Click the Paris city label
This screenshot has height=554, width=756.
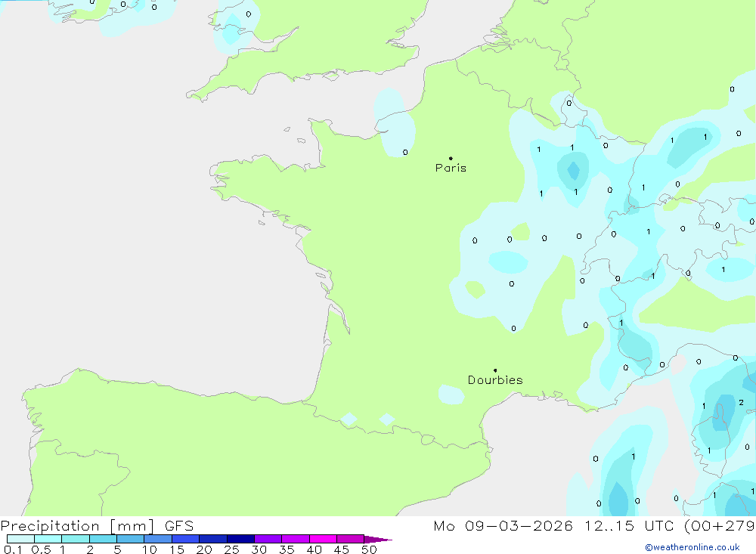click(451, 168)
